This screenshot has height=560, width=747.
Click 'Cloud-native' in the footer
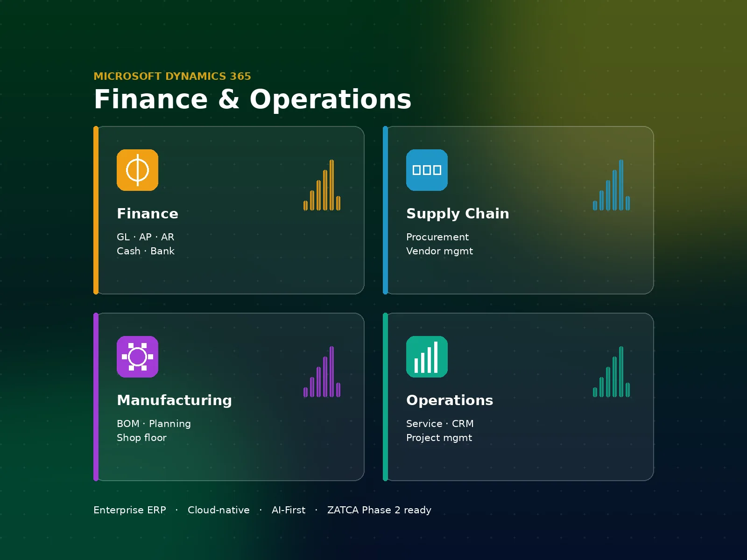pyautogui.click(x=218, y=510)
